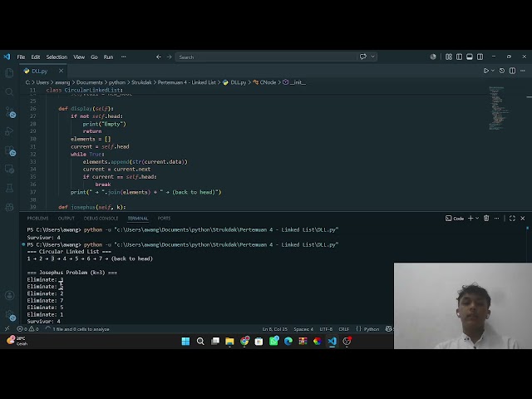
Task: Switch to the OUTPUT panel tab
Action: (66, 218)
